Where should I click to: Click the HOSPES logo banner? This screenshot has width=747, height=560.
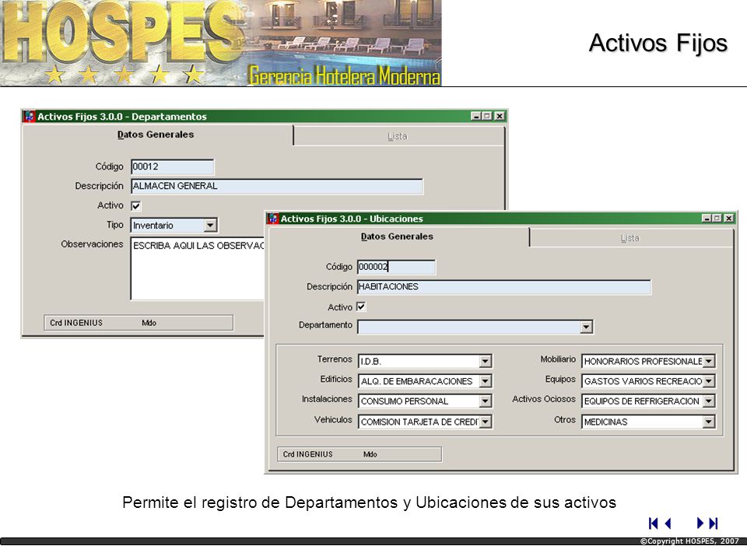click(220, 43)
